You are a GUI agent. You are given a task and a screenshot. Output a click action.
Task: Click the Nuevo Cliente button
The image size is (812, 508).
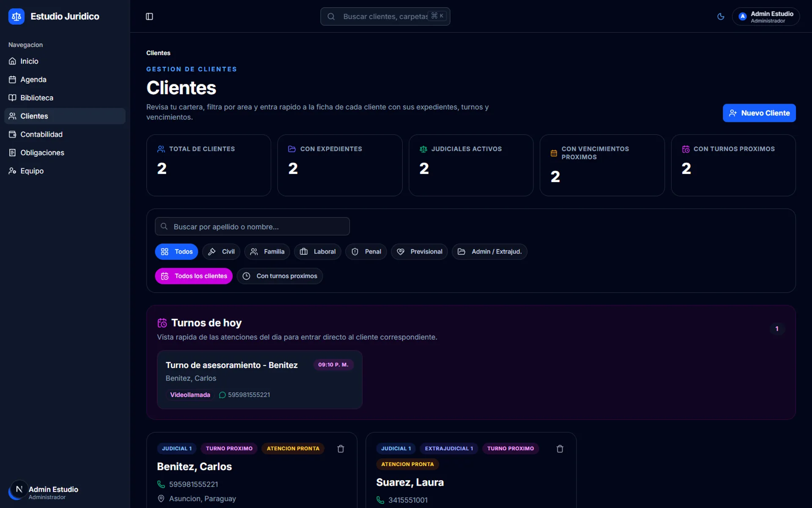coord(759,113)
